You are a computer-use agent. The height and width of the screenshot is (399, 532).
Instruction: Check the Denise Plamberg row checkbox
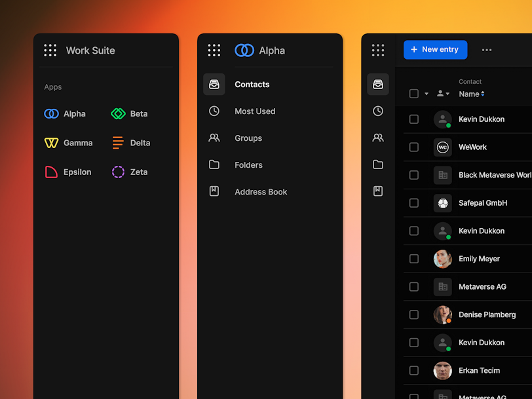414,314
